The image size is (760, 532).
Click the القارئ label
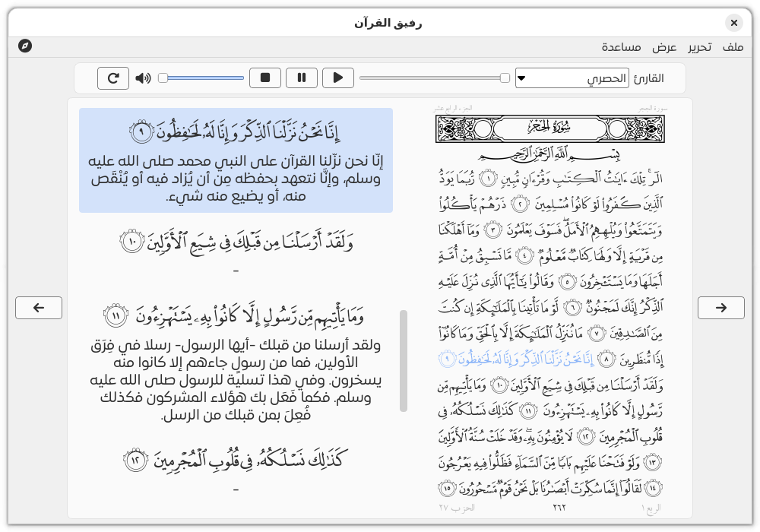[648, 78]
